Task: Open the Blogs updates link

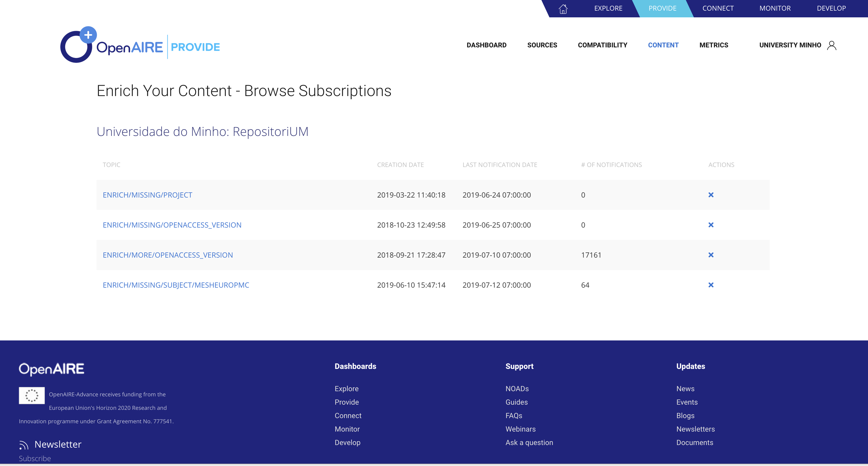Action: [x=685, y=416]
